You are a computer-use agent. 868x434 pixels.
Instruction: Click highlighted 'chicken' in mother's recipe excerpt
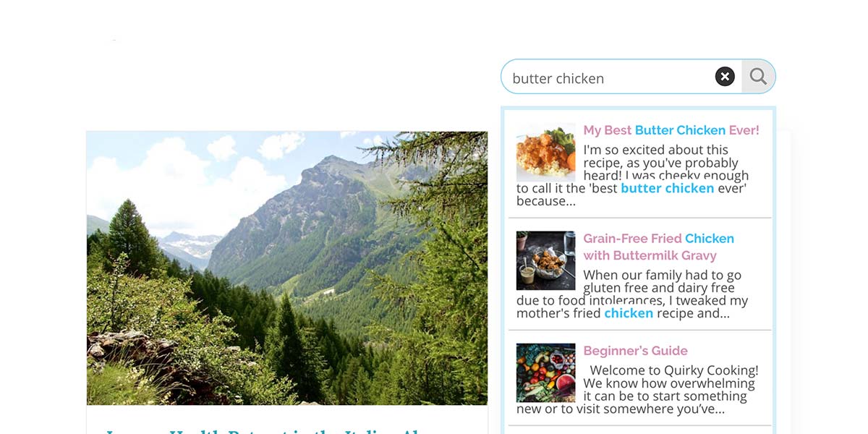point(629,313)
